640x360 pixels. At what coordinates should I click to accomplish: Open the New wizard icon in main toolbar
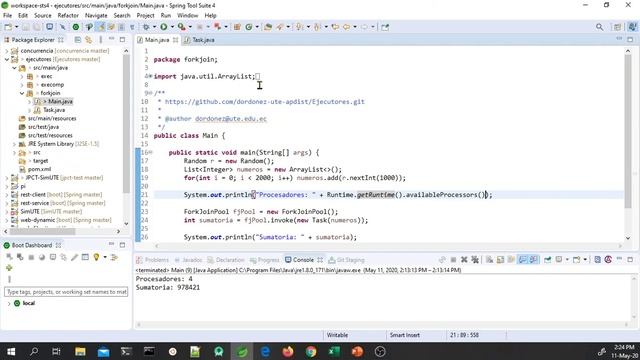8,27
